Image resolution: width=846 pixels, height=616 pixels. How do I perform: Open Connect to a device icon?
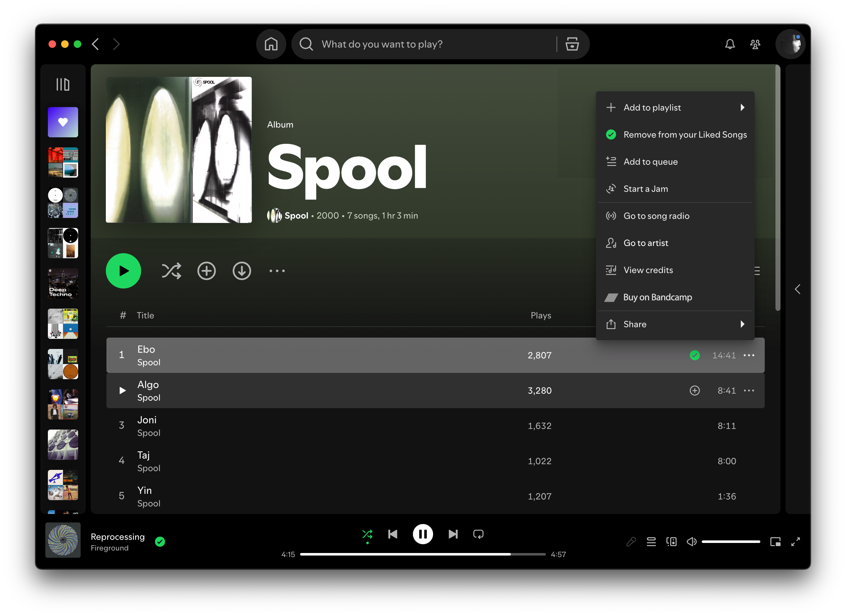click(x=672, y=542)
